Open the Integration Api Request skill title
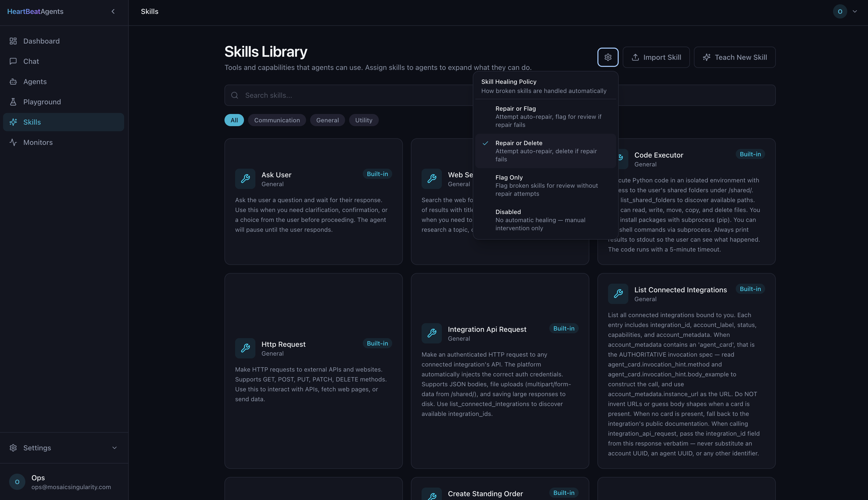This screenshot has width=868, height=500. click(x=487, y=329)
